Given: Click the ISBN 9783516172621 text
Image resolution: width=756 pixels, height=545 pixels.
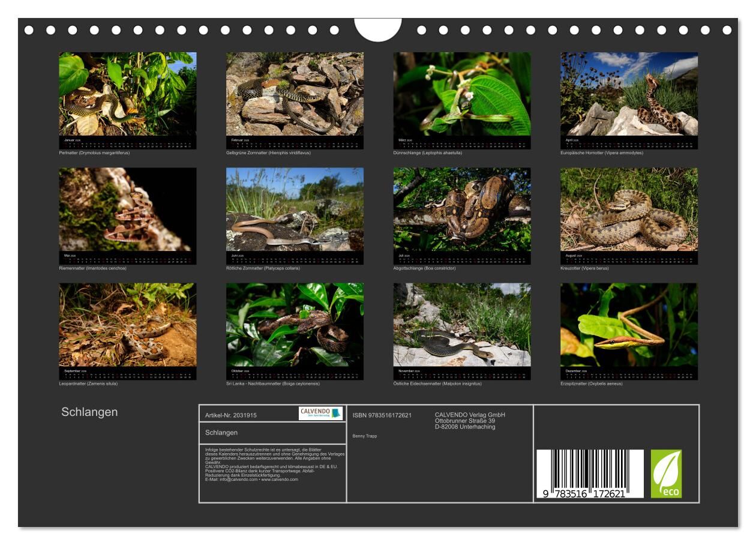Looking at the screenshot, I should point(382,415).
